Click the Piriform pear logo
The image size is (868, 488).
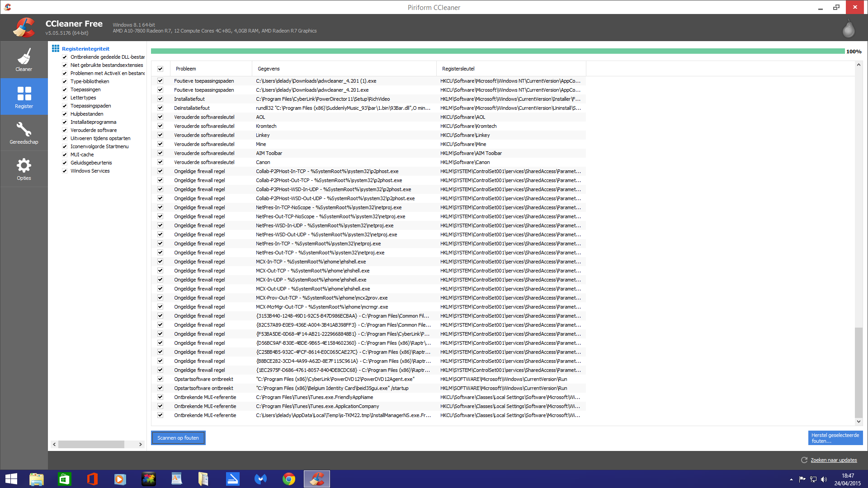click(x=848, y=29)
